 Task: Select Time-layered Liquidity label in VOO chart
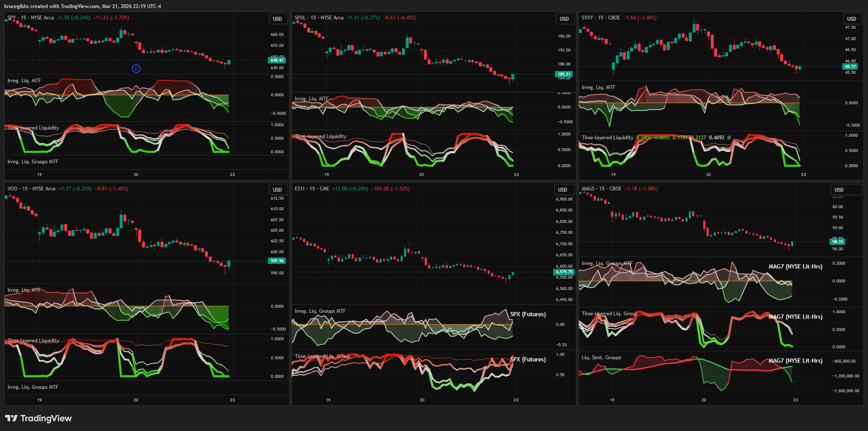33,341
